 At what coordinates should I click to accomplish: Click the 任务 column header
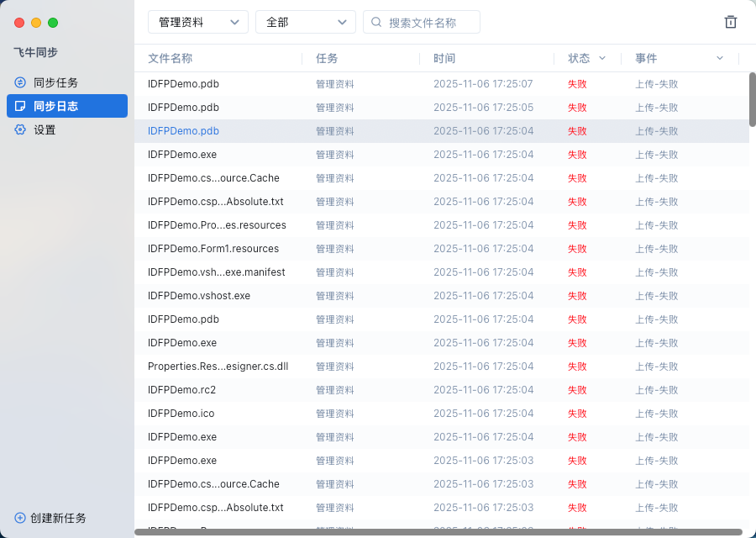(x=327, y=58)
